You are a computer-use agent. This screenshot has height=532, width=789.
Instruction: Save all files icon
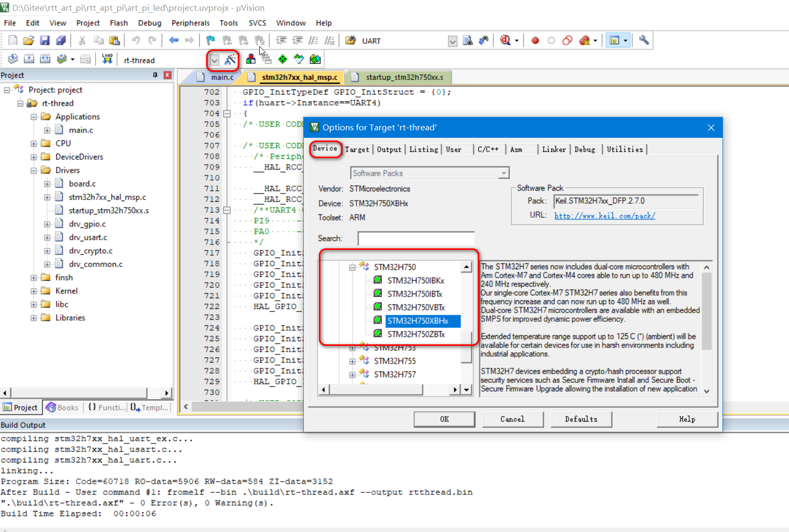pos(61,40)
